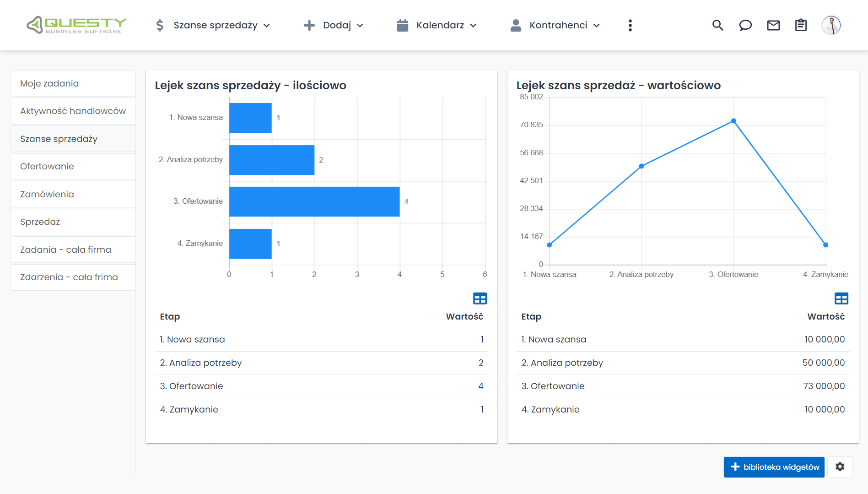Click Wartość header in wartościowo table
Image resolution: width=868 pixels, height=494 pixels.
pyautogui.click(x=826, y=317)
